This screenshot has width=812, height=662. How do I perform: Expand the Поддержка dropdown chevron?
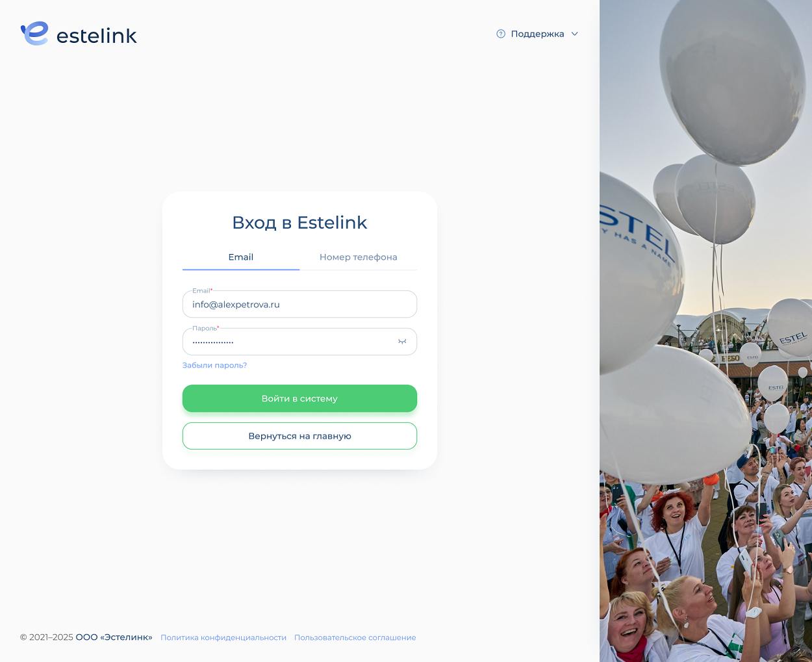click(574, 34)
